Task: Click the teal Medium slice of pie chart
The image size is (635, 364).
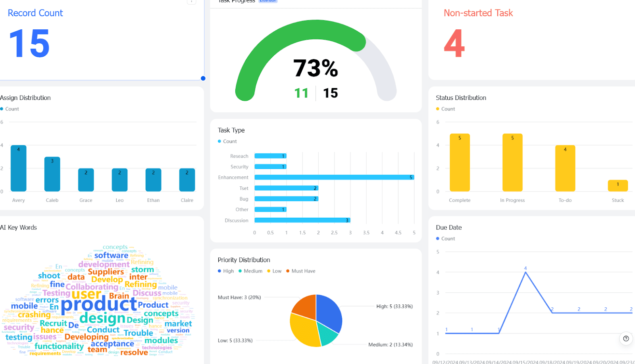Action: tap(328, 332)
